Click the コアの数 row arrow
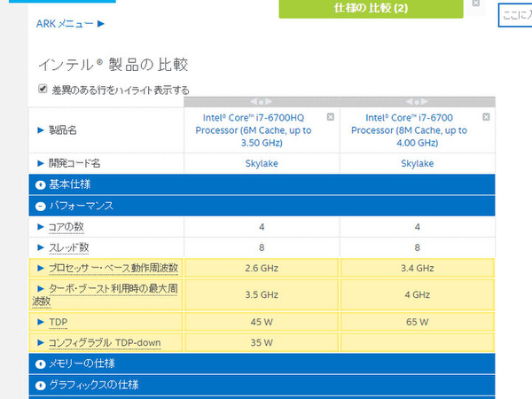 (x=41, y=227)
